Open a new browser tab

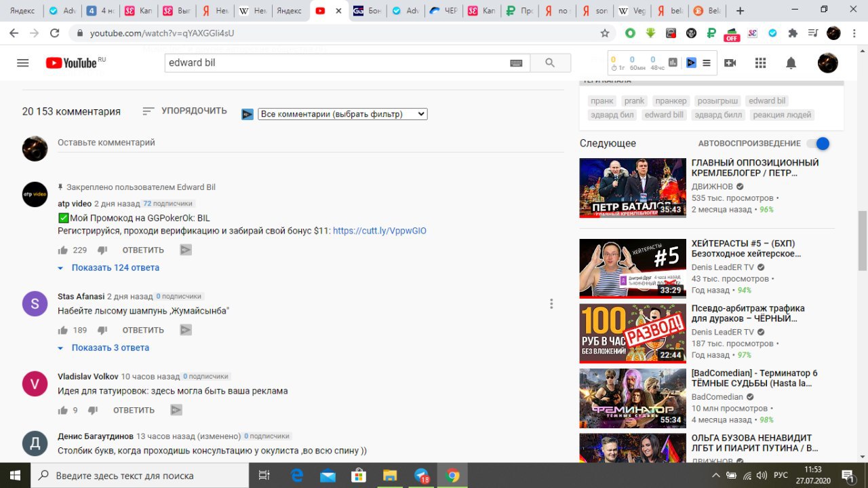(741, 11)
